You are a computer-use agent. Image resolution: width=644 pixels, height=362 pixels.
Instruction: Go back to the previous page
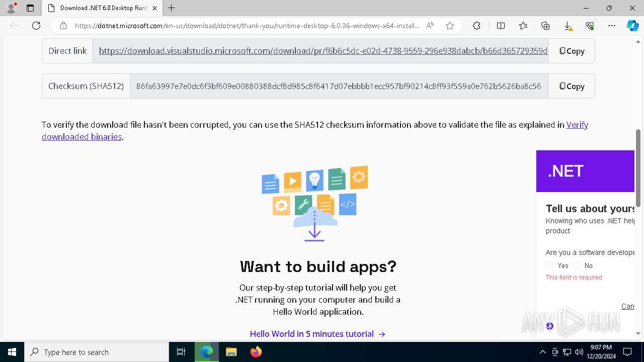[14, 26]
